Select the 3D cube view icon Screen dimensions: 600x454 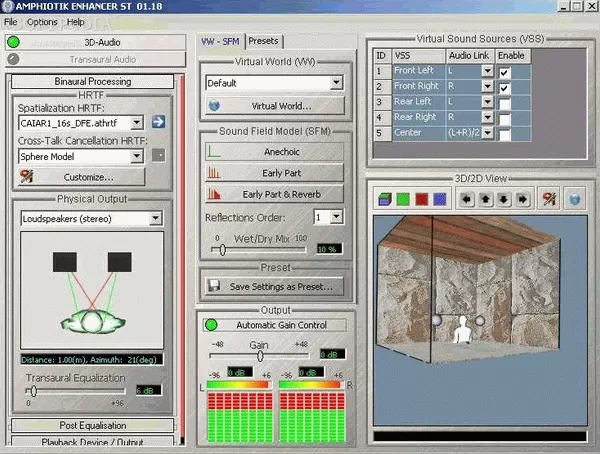(x=385, y=199)
